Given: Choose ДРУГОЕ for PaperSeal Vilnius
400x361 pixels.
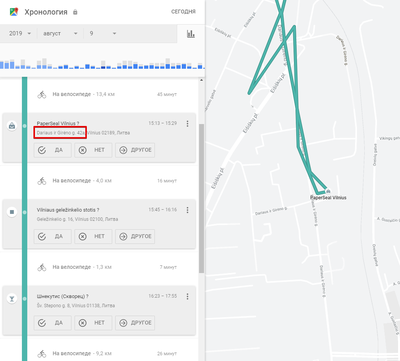Looking at the screenshot, I should point(135,150).
